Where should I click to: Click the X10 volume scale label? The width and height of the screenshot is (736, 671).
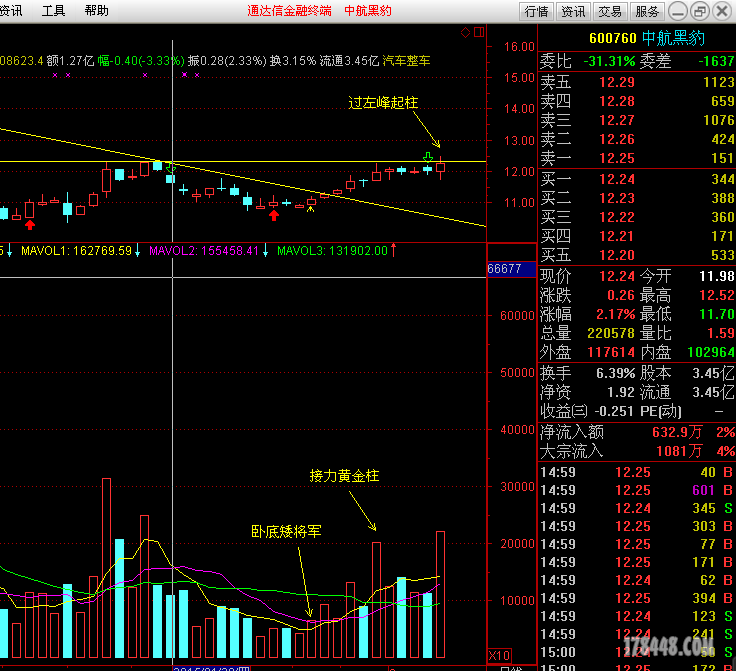pyautogui.click(x=499, y=656)
